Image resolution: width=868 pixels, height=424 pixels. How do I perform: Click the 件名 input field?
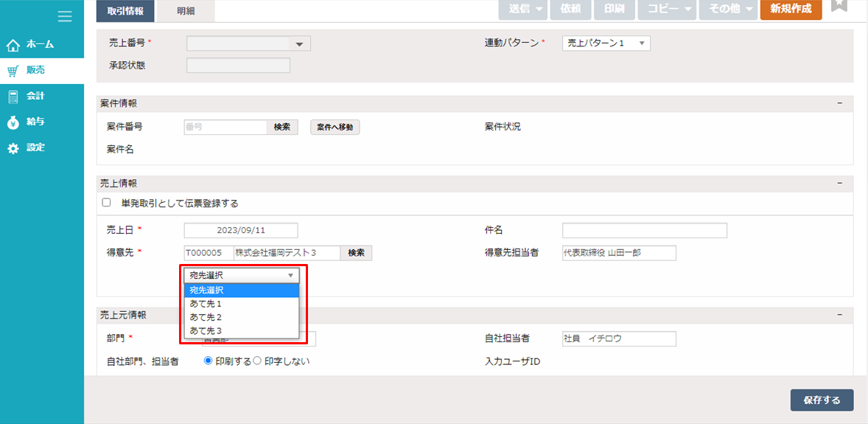point(644,231)
